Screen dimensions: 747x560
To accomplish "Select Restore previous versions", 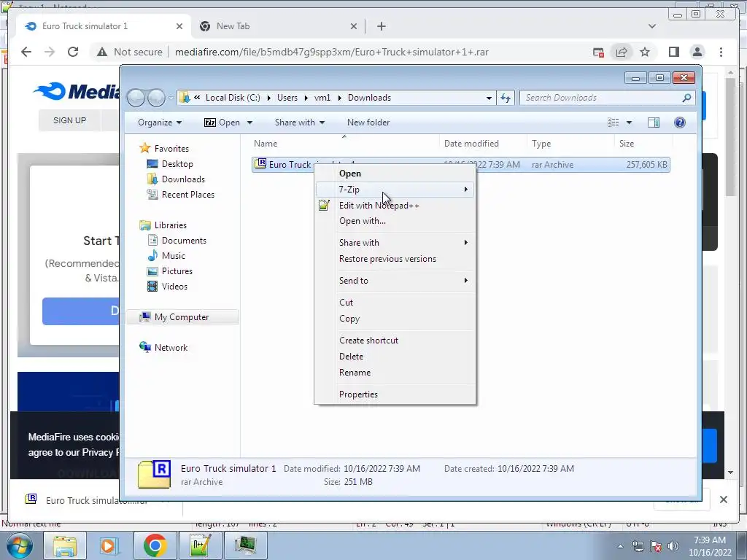I will (x=387, y=259).
